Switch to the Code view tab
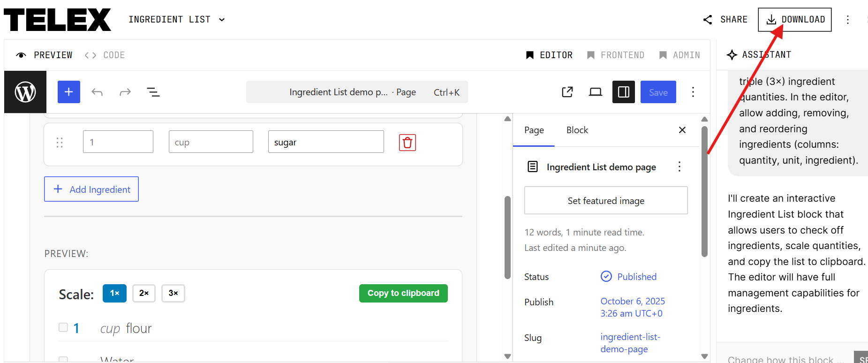 (105, 55)
